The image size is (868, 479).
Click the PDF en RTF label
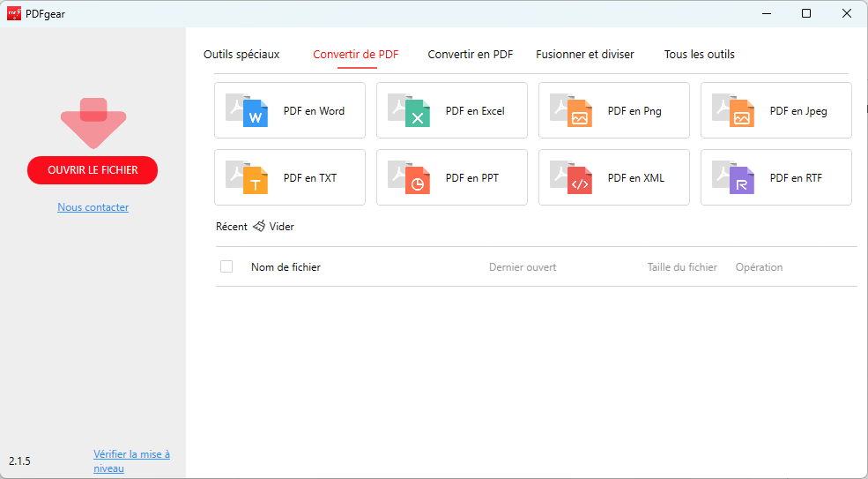(796, 178)
